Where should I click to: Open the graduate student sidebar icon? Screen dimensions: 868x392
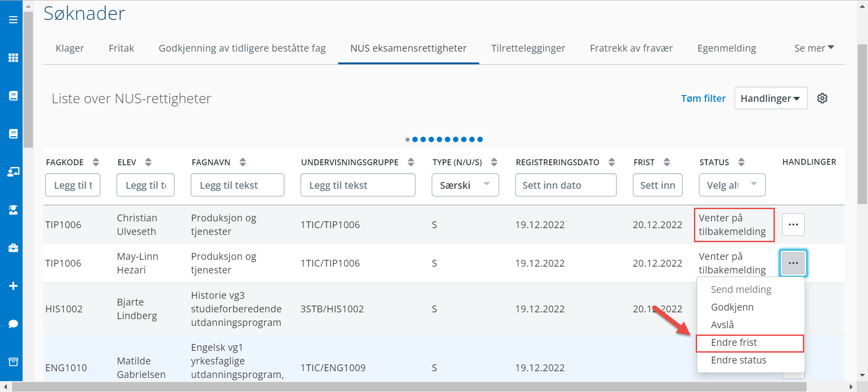pos(13,210)
